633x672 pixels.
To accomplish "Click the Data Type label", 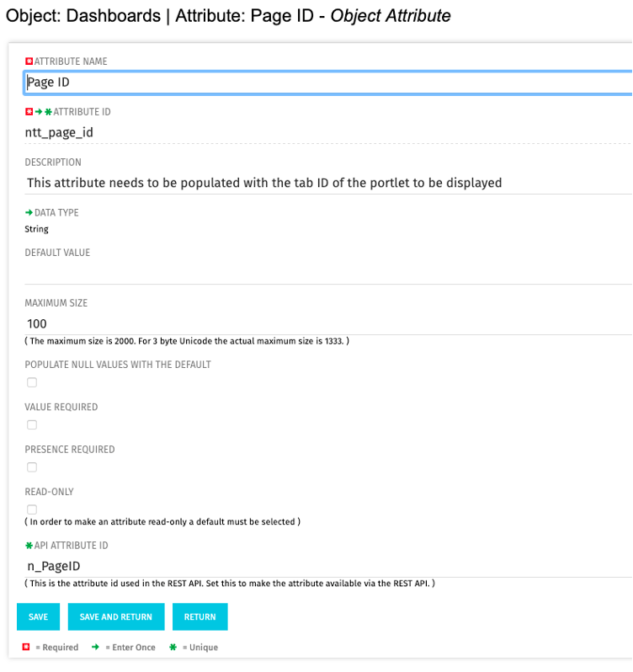I will 56,213.
